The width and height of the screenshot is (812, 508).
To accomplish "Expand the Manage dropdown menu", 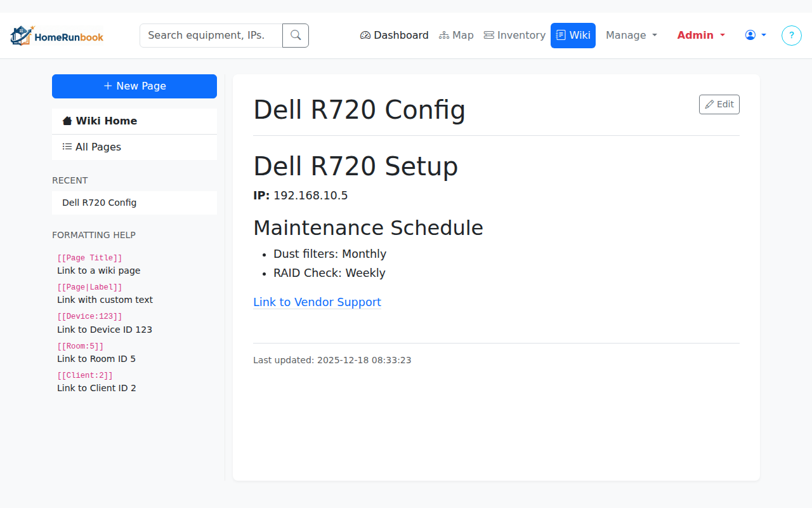I will 631,36.
